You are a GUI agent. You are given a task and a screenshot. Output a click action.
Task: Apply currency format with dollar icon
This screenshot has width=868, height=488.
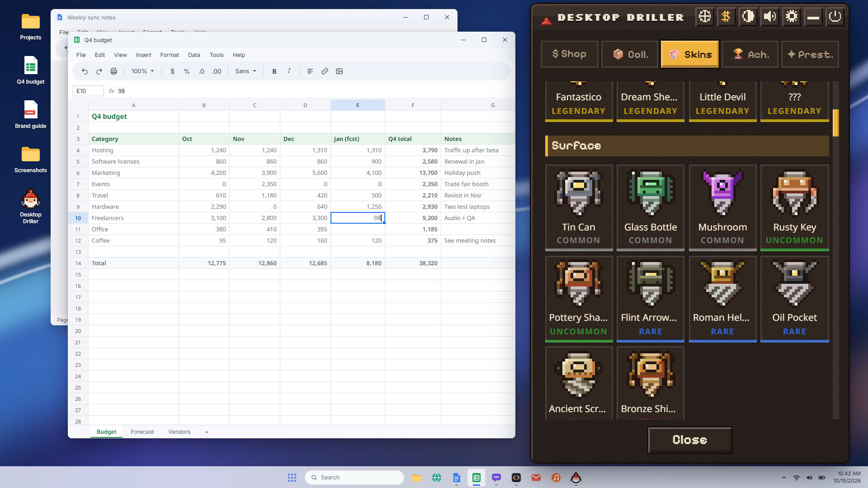coord(172,71)
